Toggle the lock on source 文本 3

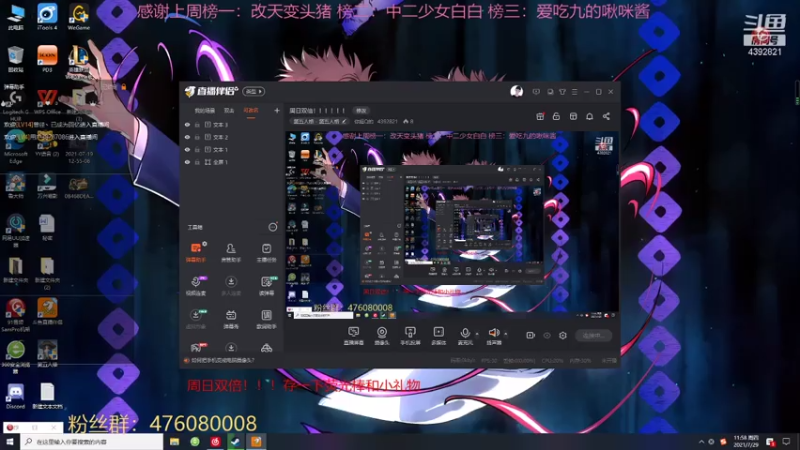[x=197, y=124]
